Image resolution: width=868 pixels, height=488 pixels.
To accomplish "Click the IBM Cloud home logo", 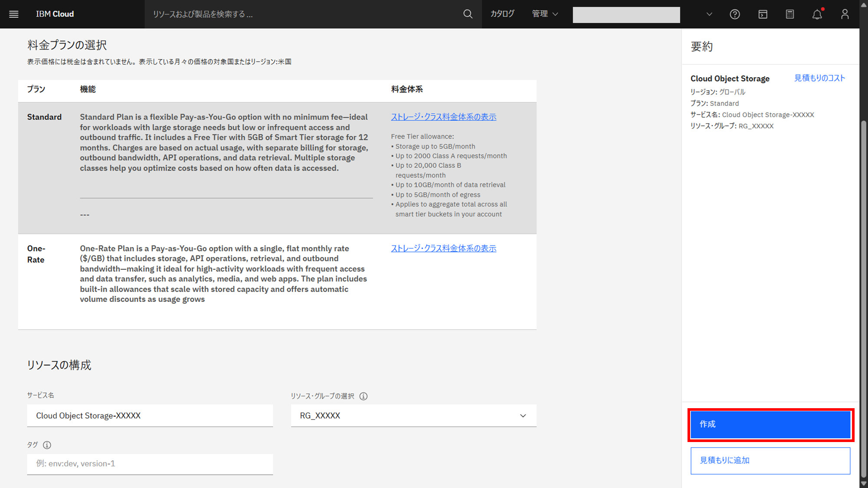I will pos(55,14).
